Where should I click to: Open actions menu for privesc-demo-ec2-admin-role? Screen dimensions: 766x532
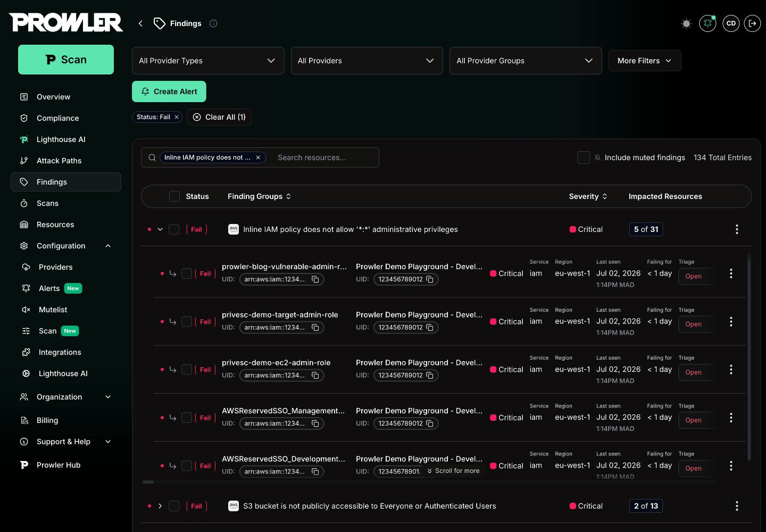(731, 369)
